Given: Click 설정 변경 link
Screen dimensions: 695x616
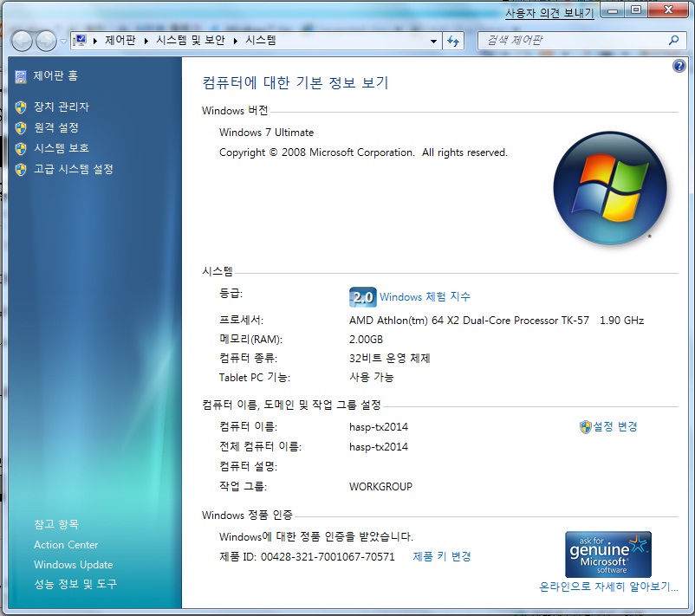Looking at the screenshot, I should tap(615, 427).
